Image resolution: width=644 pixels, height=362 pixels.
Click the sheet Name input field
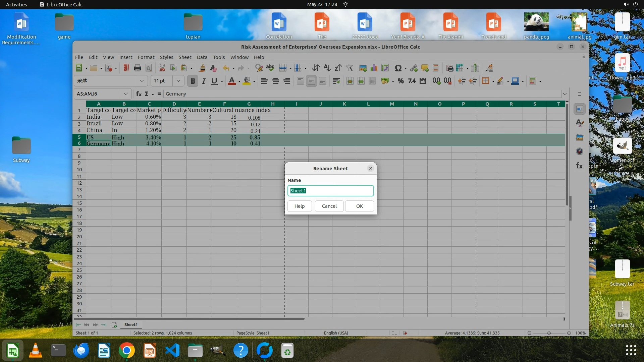(330, 191)
